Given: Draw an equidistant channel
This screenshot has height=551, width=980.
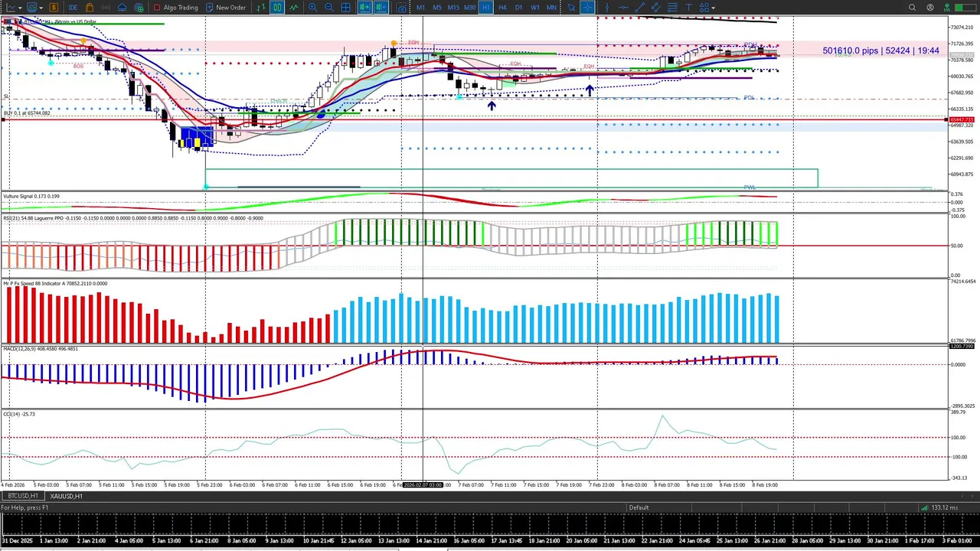Looking at the screenshot, I should point(655,8).
